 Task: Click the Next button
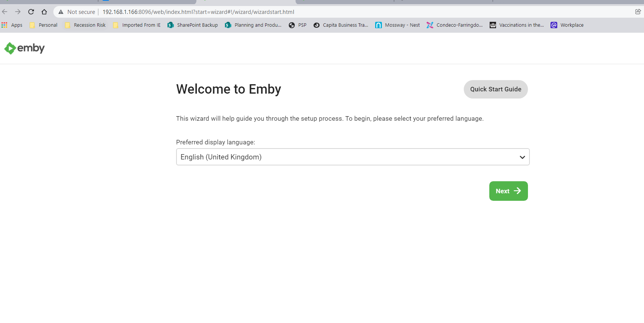pos(508,191)
